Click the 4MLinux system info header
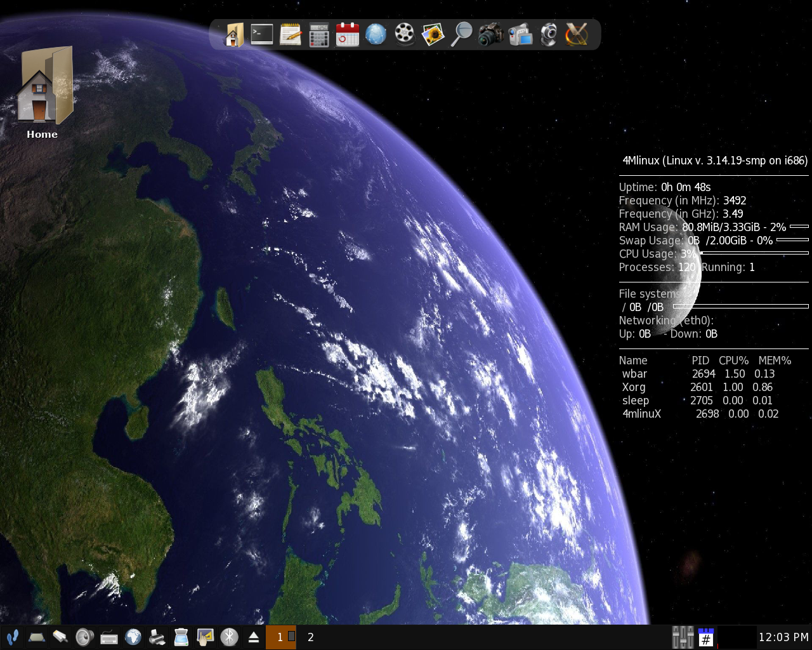This screenshot has width=812, height=650. [715, 161]
